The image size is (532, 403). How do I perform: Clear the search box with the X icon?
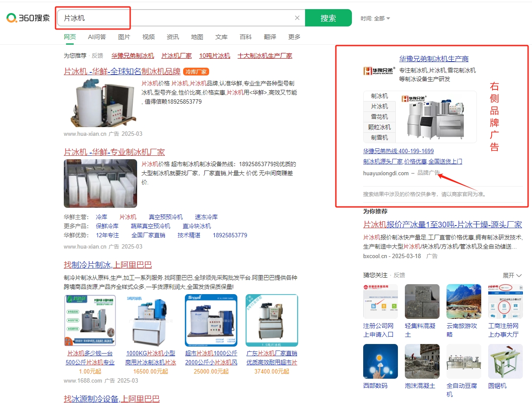click(297, 18)
